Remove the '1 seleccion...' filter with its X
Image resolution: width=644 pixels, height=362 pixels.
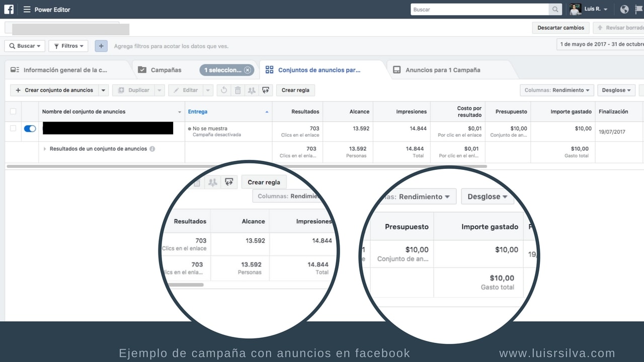tap(247, 70)
